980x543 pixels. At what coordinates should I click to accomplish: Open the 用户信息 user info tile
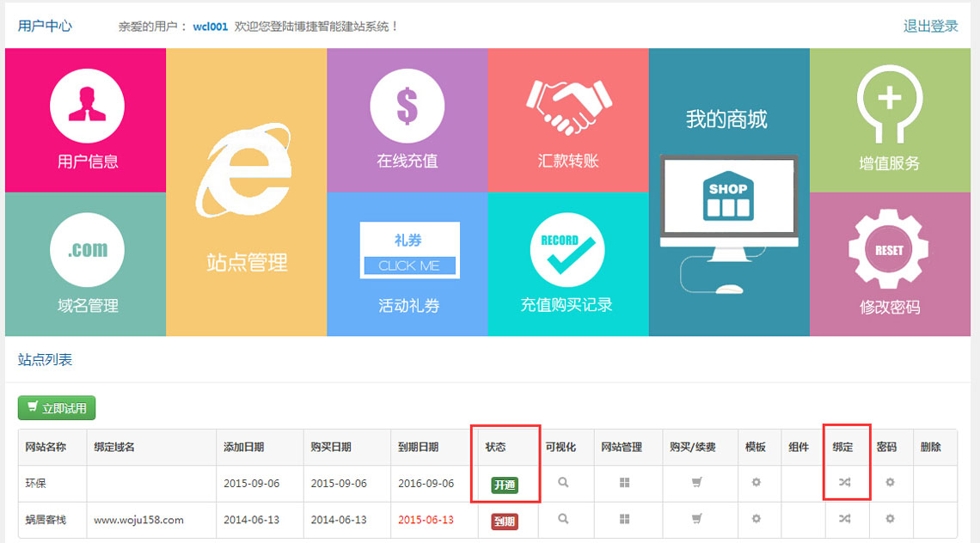pos(86,120)
